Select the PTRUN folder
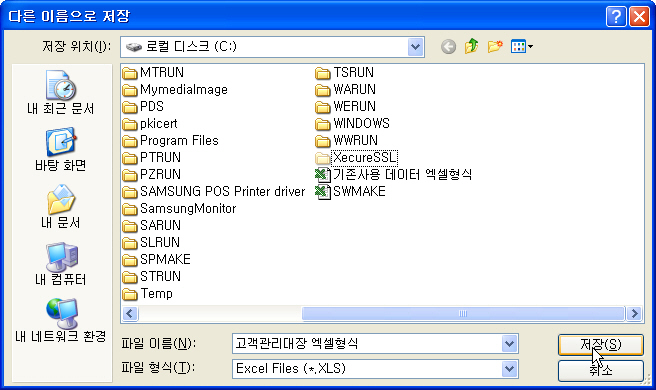Image resolution: width=656 pixels, height=390 pixels. click(152, 158)
